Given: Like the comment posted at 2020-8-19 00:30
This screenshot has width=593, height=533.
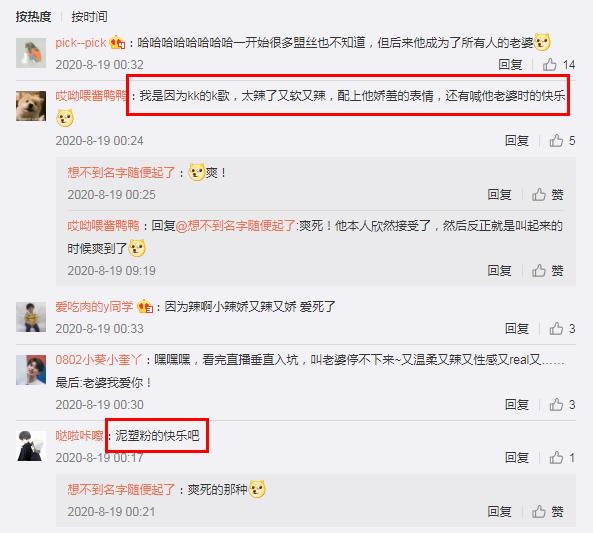Looking at the screenshot, I should pos(562,405).
